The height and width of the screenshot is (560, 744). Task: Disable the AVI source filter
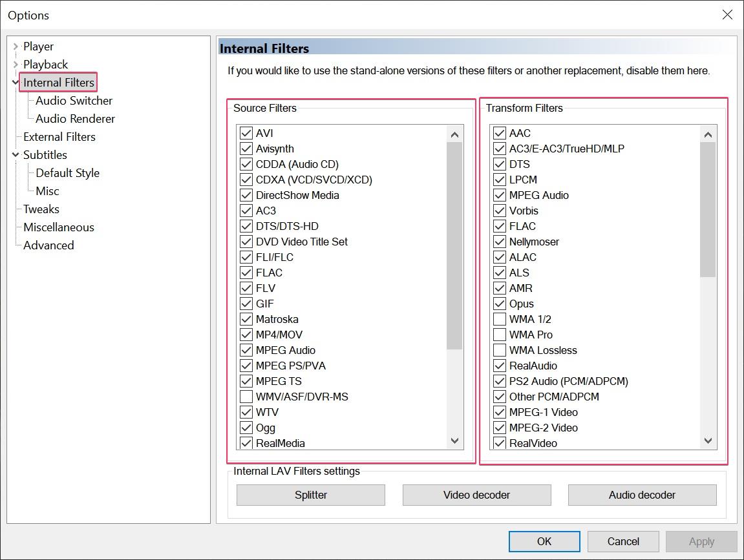[x=246, y=133]
